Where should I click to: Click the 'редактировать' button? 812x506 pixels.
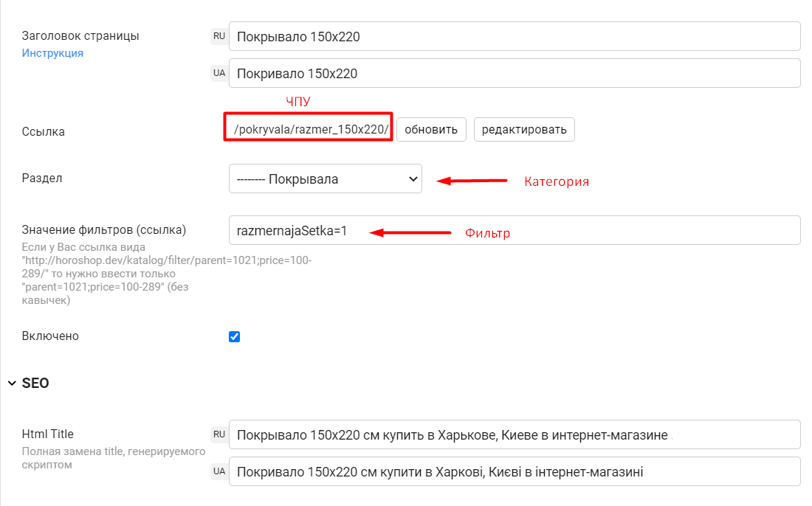point(524,129)
